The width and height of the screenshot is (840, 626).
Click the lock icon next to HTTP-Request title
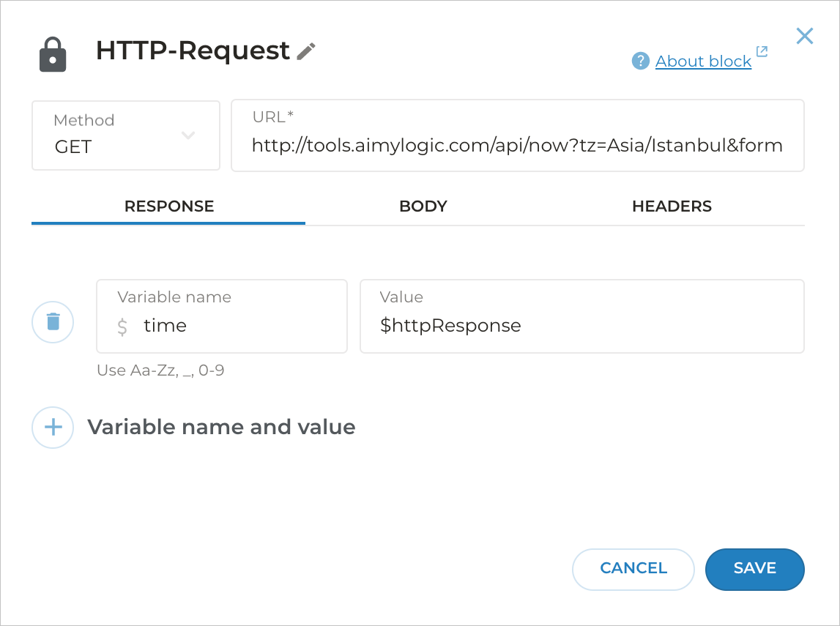tap(52, 52)
